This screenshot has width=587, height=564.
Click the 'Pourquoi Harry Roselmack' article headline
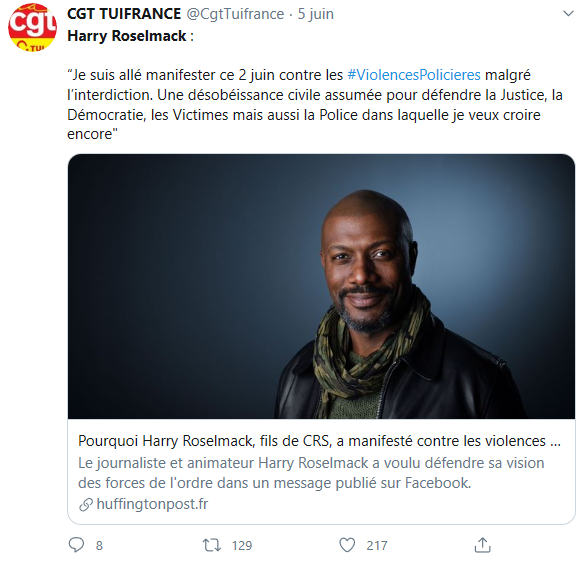(319, 441)
